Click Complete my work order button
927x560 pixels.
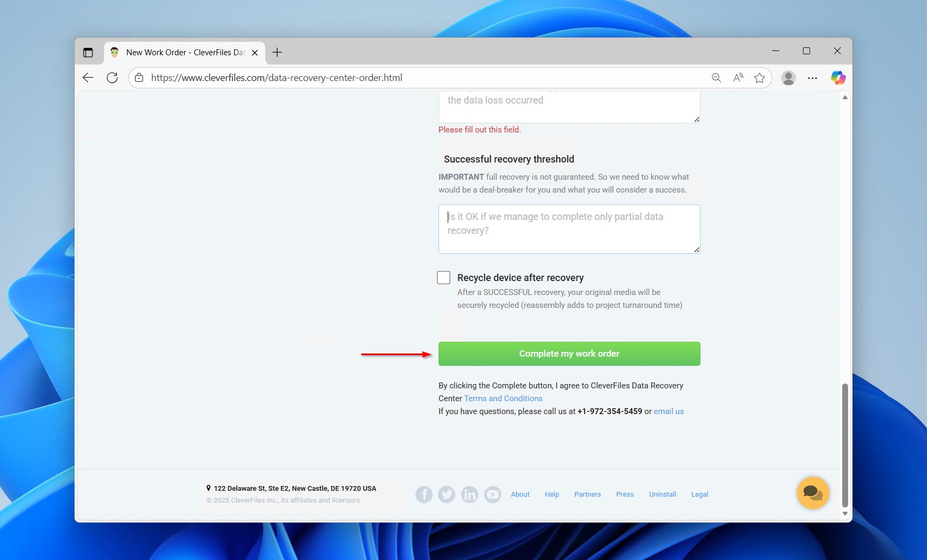[569, 353]
